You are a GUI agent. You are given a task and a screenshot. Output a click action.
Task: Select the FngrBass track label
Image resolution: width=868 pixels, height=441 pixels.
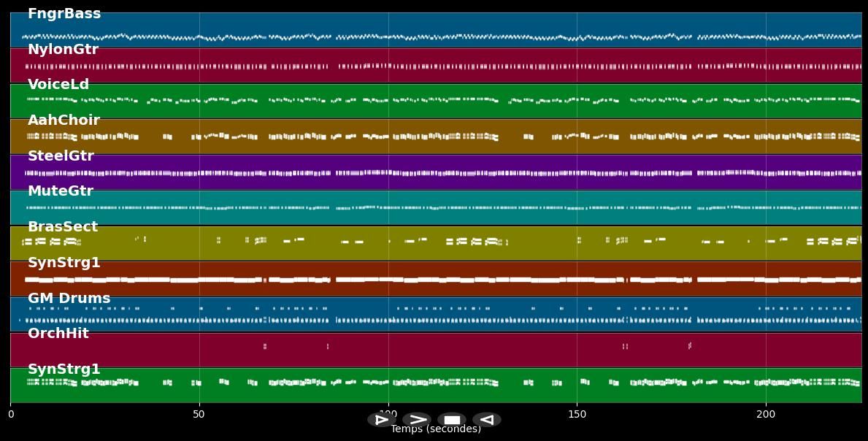[x=64, y=14]
